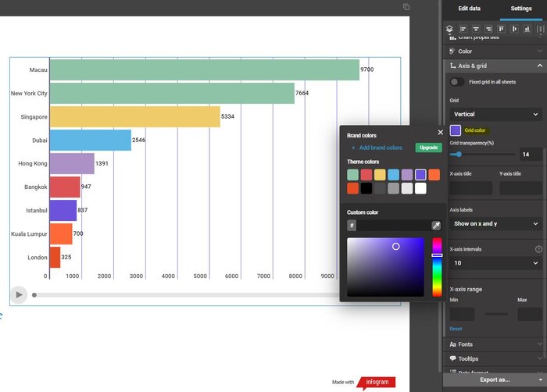This screenshot has height=392, width=547.
Task: Click the X-axis intervals help icon
Action: [538, 249]
